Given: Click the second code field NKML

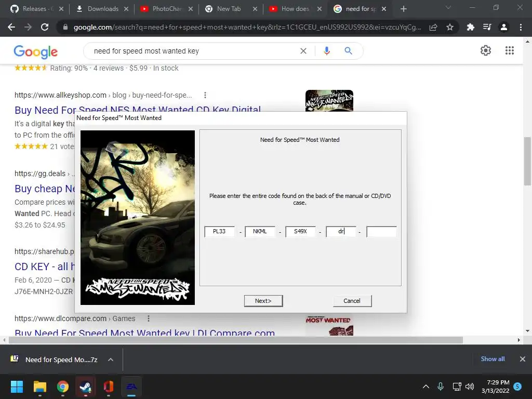Looking at the screenshot, I should (260, 231).
